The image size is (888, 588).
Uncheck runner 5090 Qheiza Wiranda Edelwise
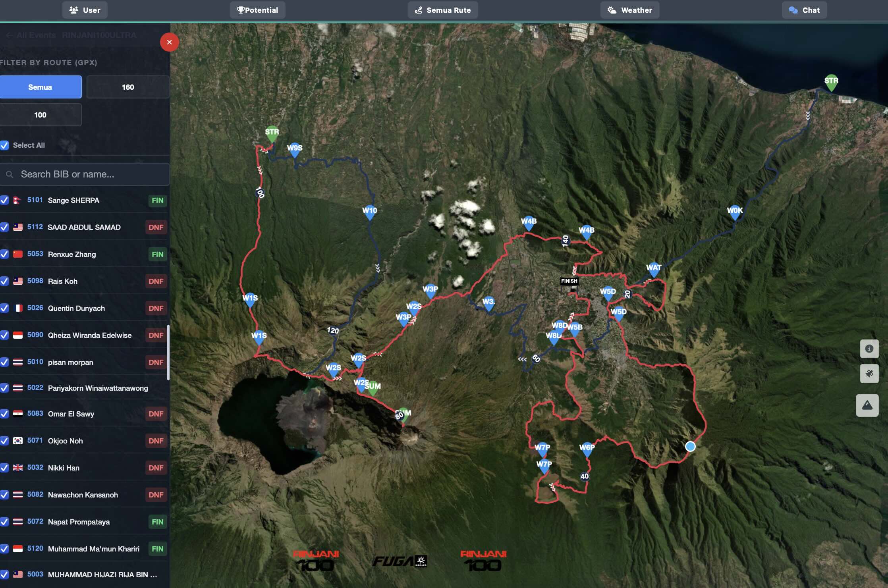pos(4,335)
